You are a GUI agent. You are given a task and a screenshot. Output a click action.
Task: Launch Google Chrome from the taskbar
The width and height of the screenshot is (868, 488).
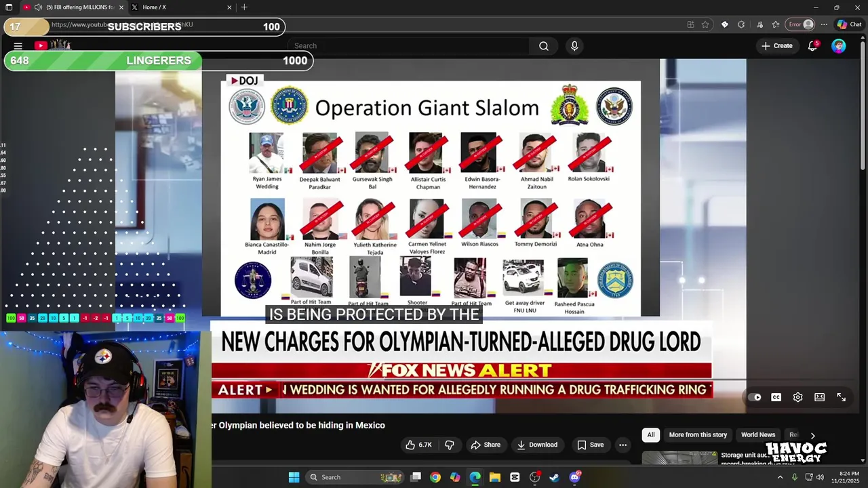(435, 477)
